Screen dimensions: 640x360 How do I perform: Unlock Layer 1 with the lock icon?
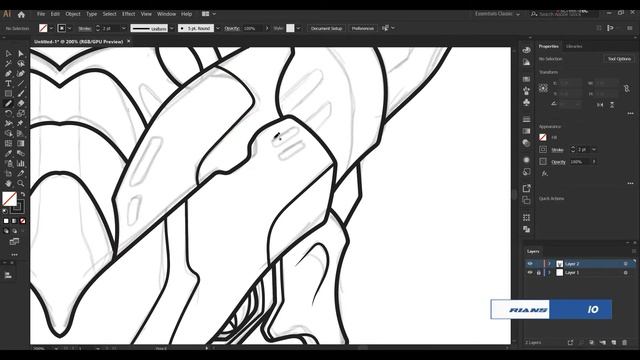[x=538, y=272]
